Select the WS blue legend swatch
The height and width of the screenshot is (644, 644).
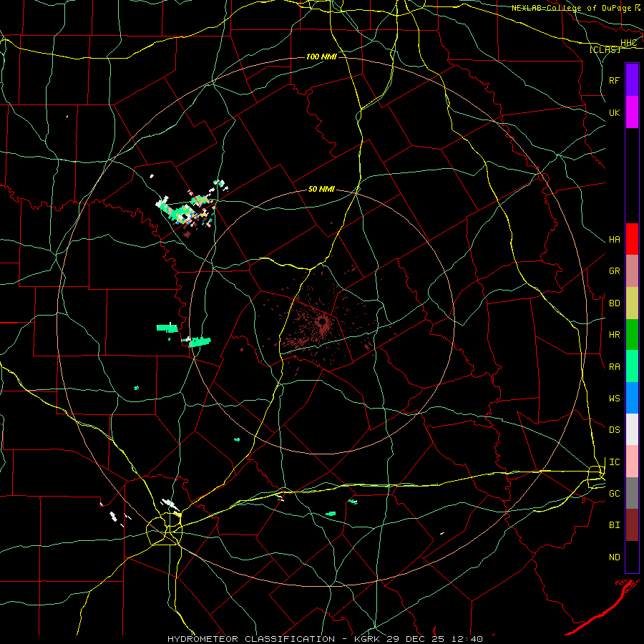(632, 398)
